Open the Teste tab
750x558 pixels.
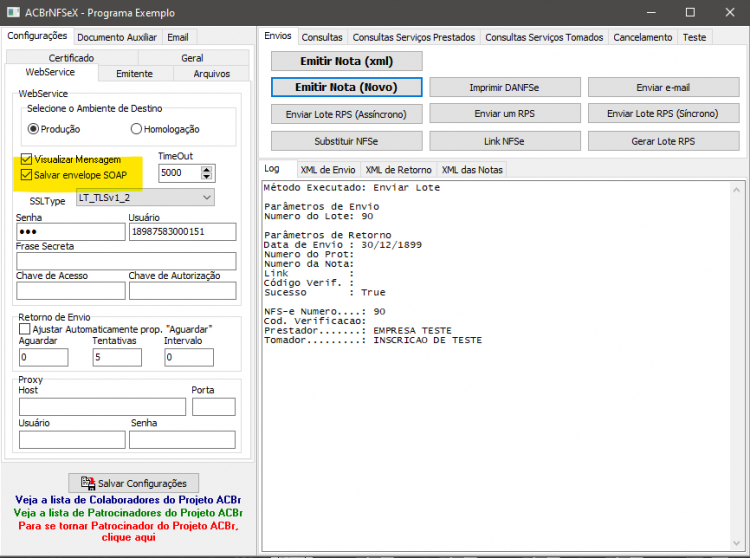[x=695, y=37]
